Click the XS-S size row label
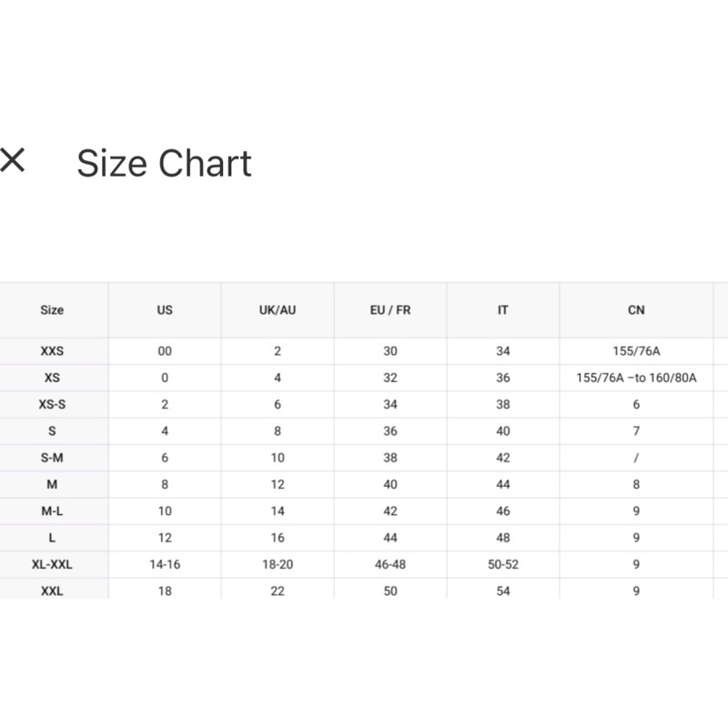The width and height of the screenshot is (728, 728). tap(52, 404)
